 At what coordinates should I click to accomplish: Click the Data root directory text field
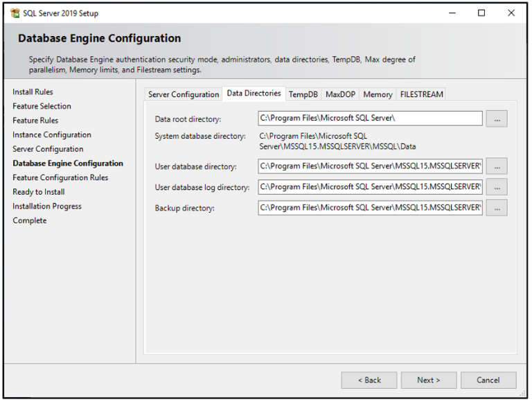[370, 119]
